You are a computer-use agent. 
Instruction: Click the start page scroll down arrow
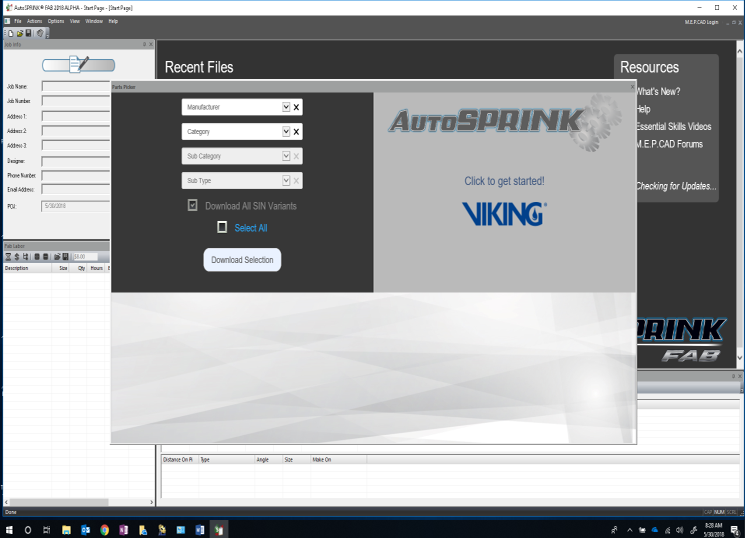(x=740, y=358)
